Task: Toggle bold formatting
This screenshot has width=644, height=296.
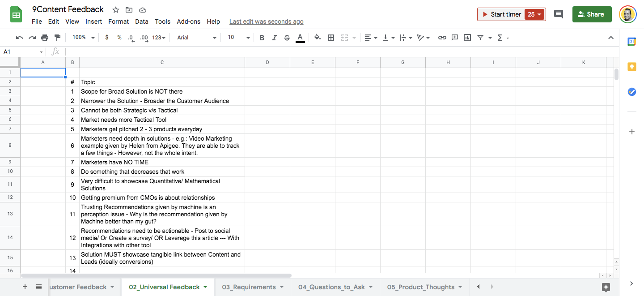Action: [x=262, y=38]
